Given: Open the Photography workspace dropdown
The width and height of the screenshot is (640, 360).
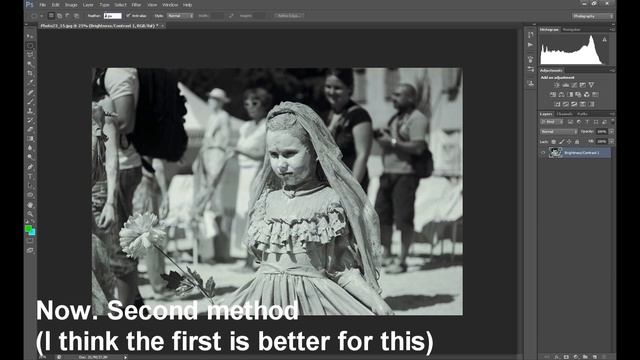Looking at the screenshot, I should (593, 16).
